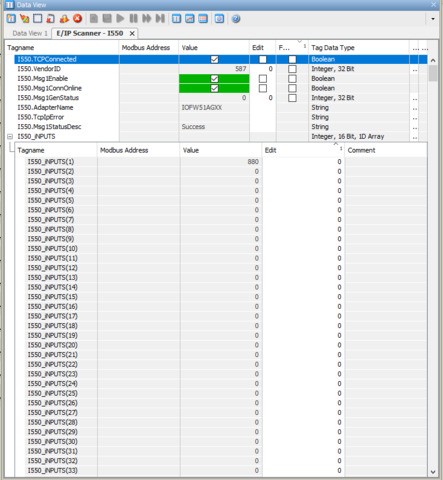The width and height of the screenshot is (443, 480).
Task: Click the 880 value of I550_INPUTS(1)
Action: 253,162
